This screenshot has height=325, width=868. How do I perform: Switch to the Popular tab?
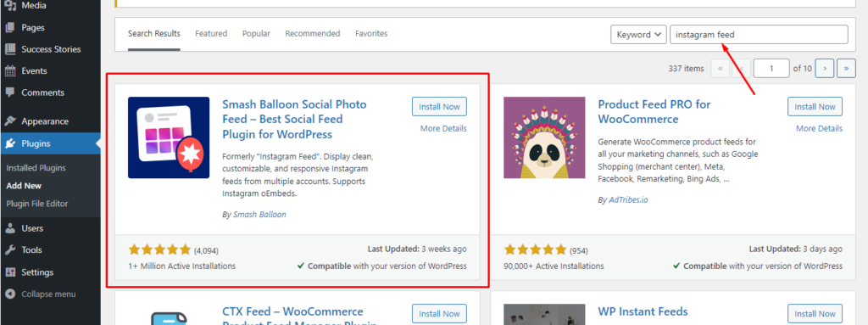point(256,33)
